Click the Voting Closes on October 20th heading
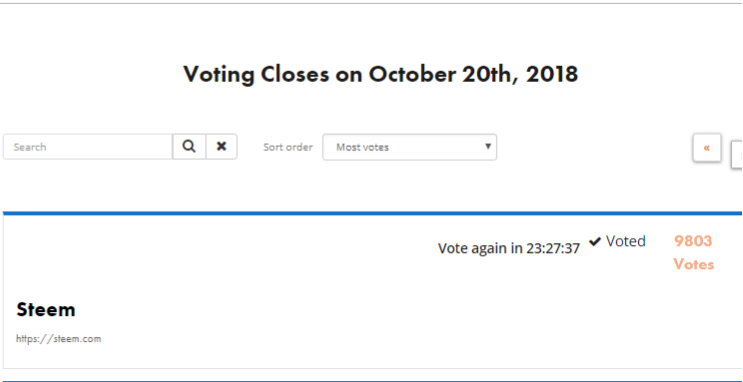The width and height of the screenshot is (743, 382). pos(381,74)
